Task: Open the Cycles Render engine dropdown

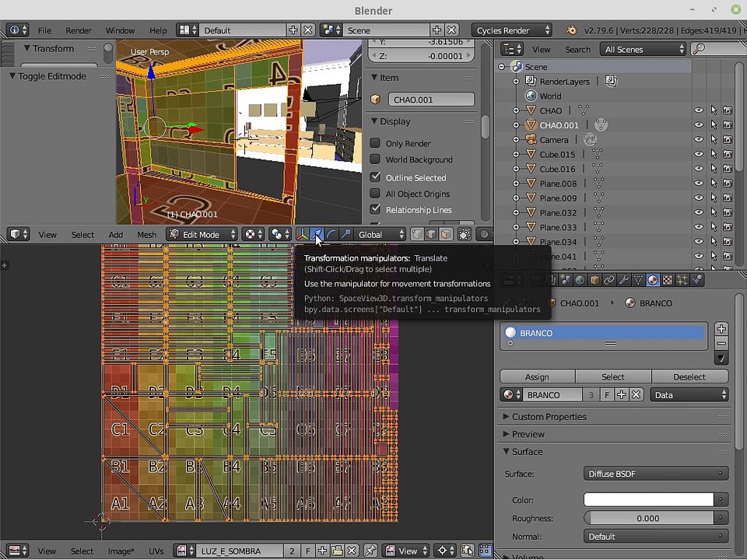Action: pos(512,30)
